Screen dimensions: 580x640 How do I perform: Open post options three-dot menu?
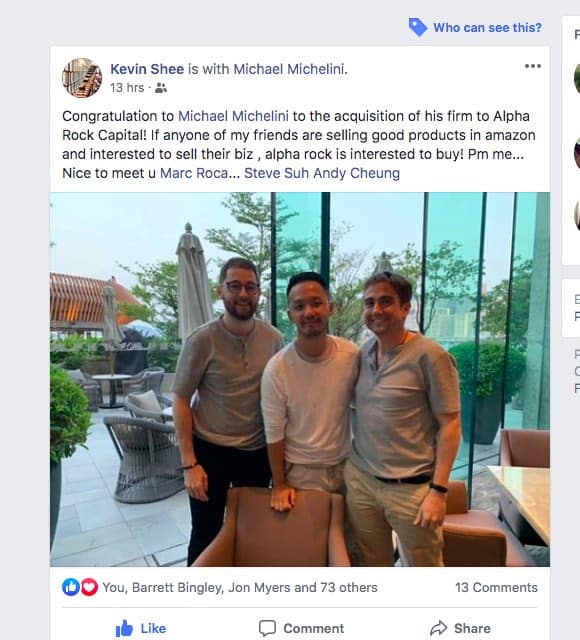click(x=533, y=66)
